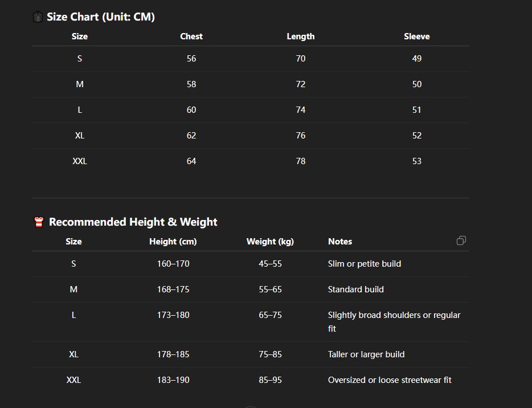
Task: Click the length value 74
Action: [x=301, y=110]
